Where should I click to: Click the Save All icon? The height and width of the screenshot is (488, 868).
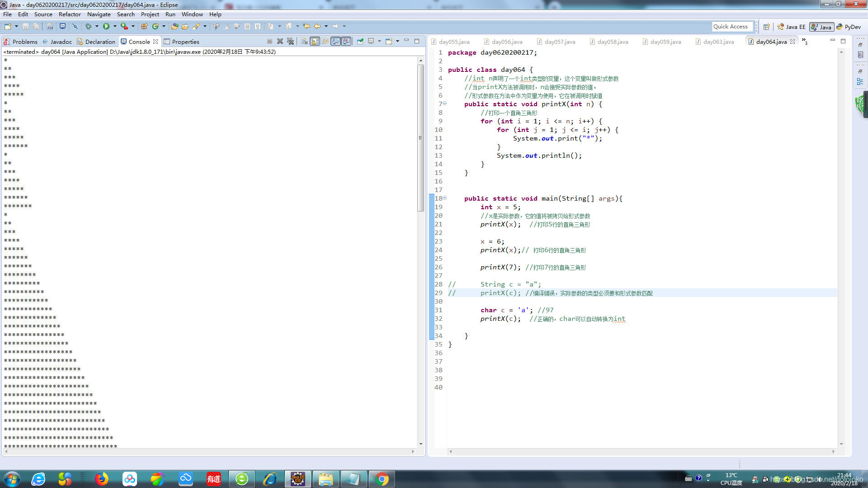pyautogui.click(x=36, y=27)
